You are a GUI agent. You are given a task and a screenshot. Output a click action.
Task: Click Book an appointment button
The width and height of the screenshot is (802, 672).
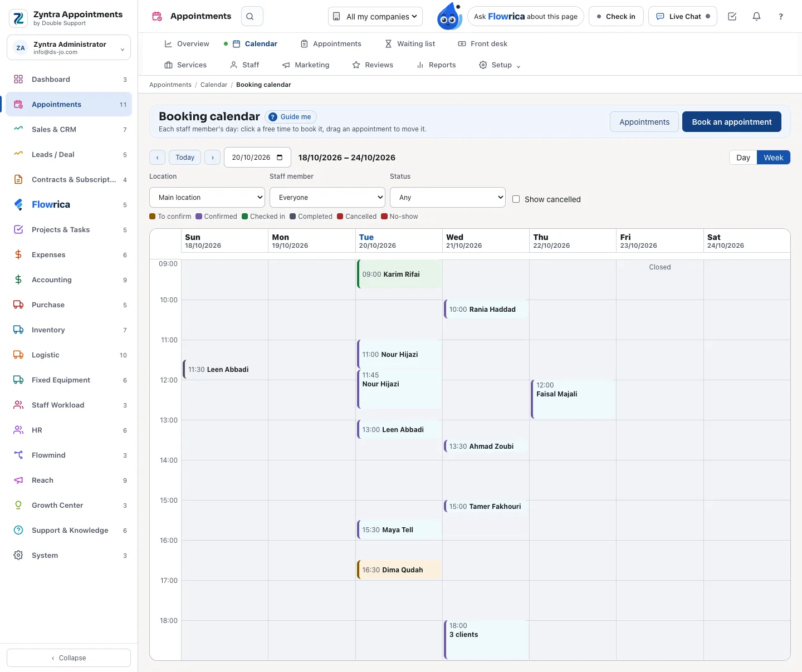tap(732, 122)
